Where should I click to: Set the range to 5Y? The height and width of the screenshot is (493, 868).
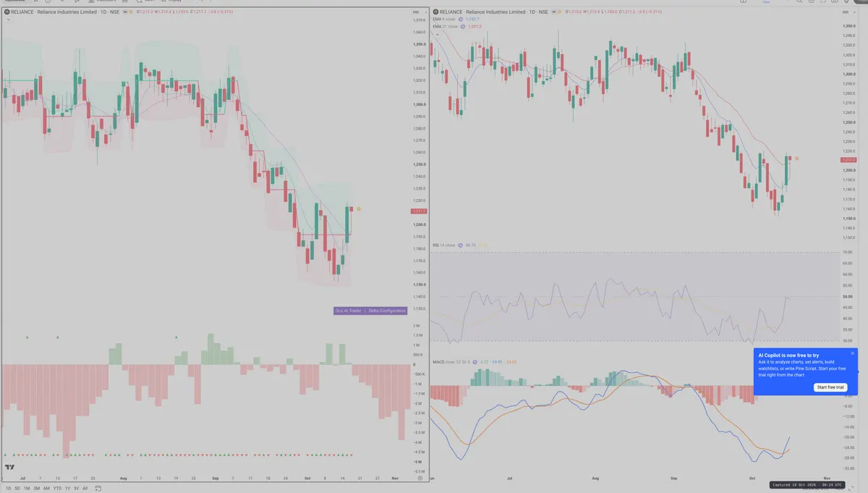[x=76, y=489]
